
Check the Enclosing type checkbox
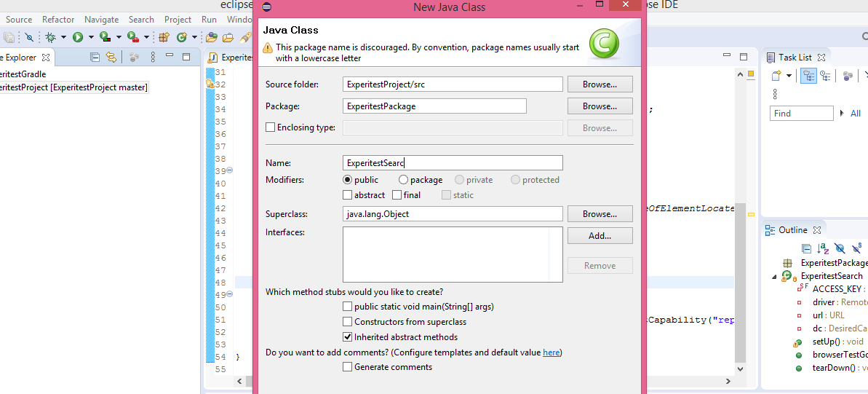pyautogui.click(x=270, y=127)
